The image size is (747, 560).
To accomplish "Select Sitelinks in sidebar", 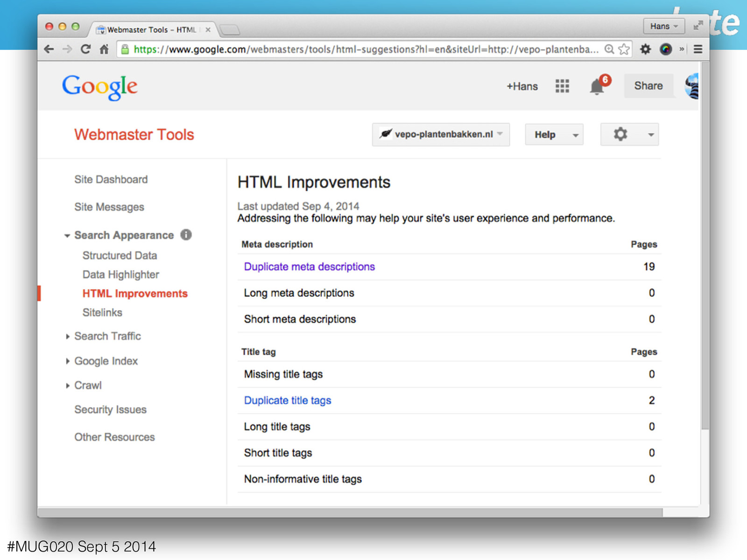I will point(102,313).
